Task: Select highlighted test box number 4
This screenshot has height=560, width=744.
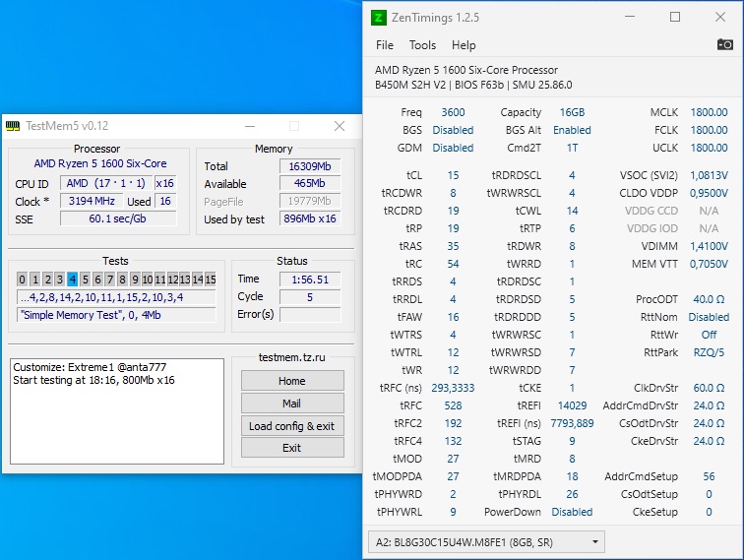Action: (72, 280)
